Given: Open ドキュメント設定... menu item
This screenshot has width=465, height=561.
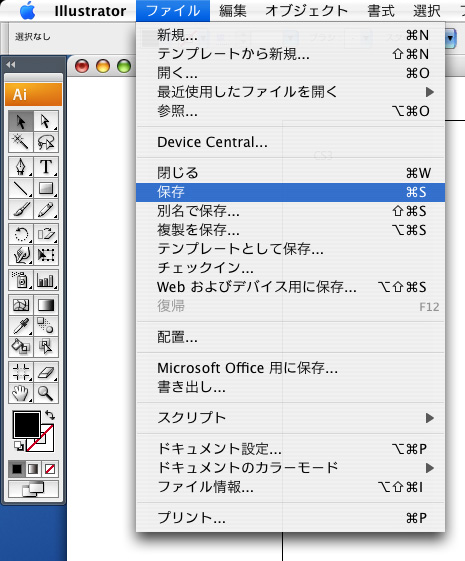Looking at the screenshot, I should pyautogui.click(x=290, y=449).
